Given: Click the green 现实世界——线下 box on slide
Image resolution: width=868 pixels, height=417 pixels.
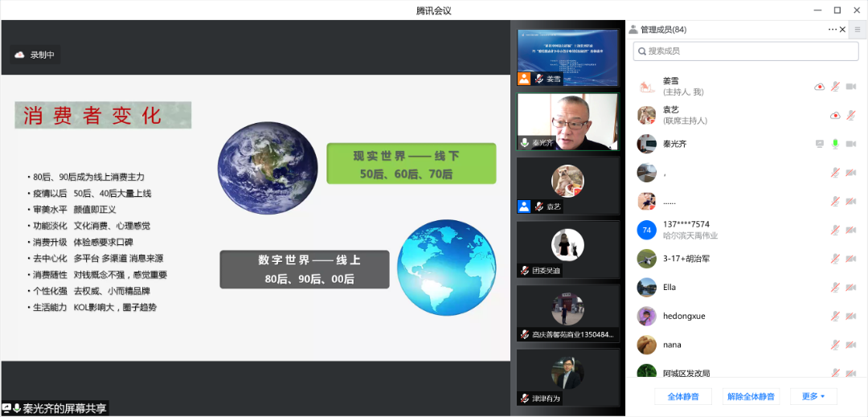Looking at the screenshot, I should pyautogui.click(x=411, y=164).
